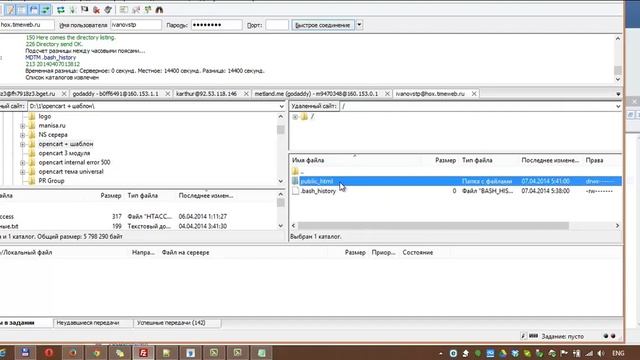Click the remote list scroll right arrow
This screenshot has width=640, height=360.
(618, 226)
